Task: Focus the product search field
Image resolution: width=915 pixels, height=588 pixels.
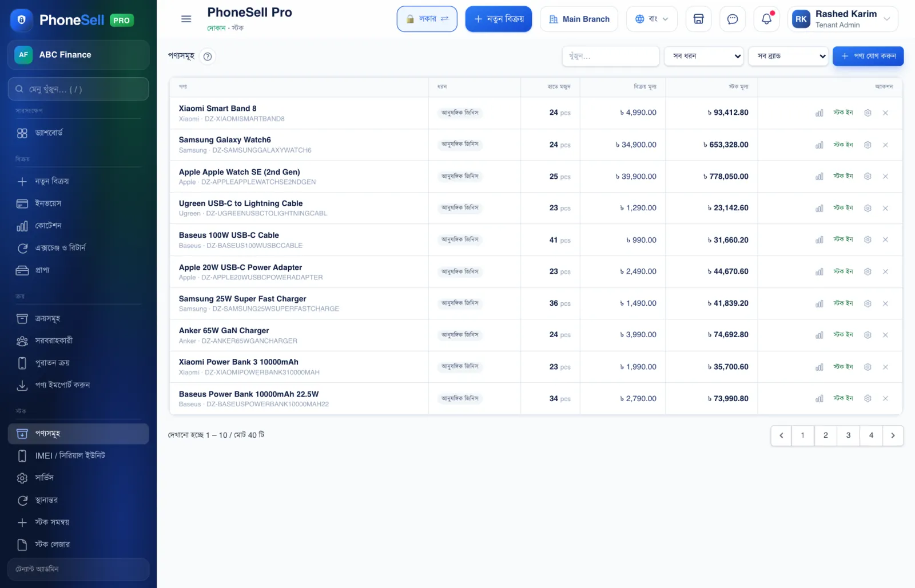Action: click(x=611, y=56)
